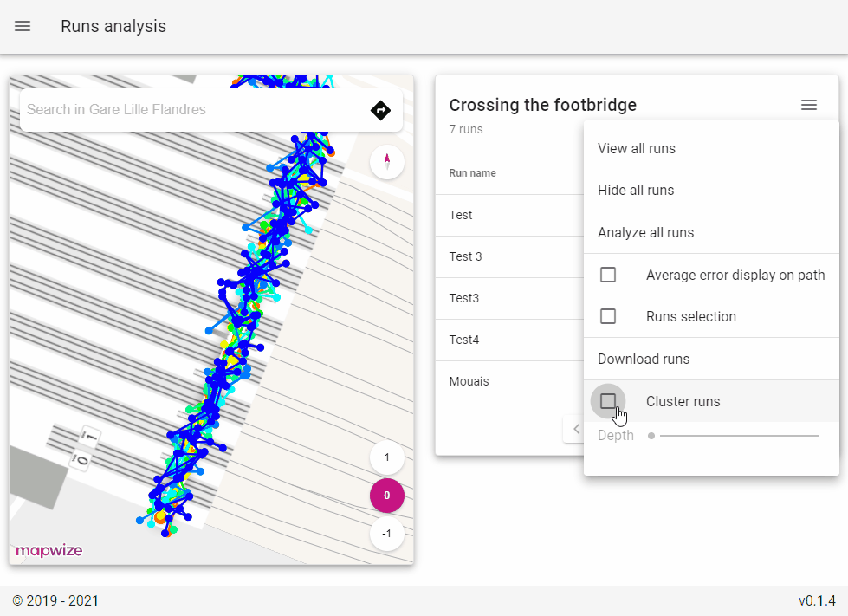The width and height of the screenshot is (848, 616).
Task: Click the compass arrow on the map
Action: (x=386, y=162)
